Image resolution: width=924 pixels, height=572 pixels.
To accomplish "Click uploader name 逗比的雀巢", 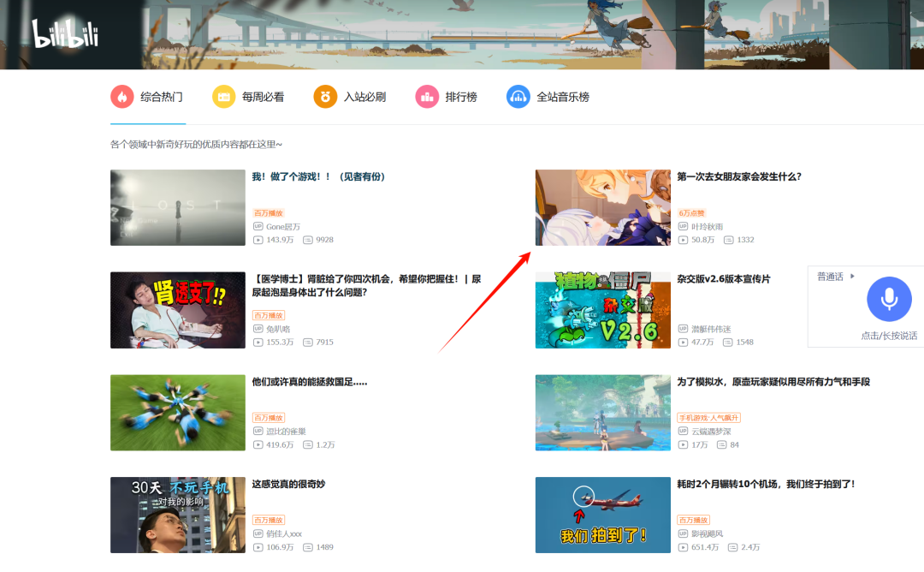I will (286, 431).
